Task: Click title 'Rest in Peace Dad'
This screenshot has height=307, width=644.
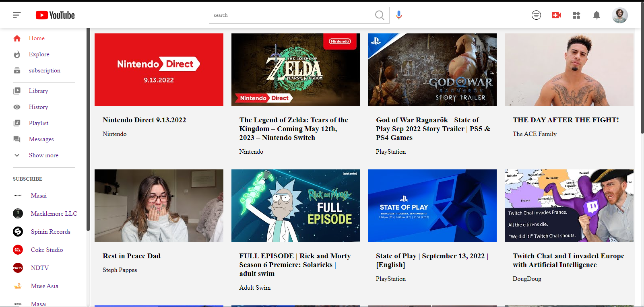Action: pyautogui.click(x=131, y=256)
